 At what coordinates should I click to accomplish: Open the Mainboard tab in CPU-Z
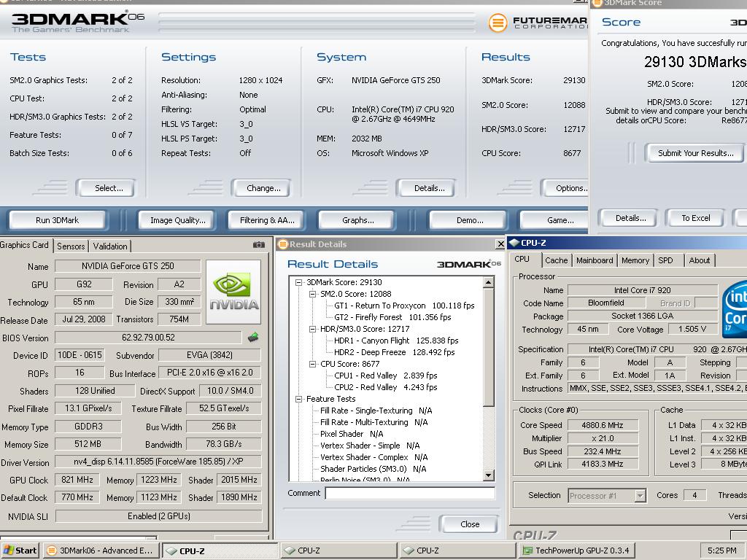point(595,260)
